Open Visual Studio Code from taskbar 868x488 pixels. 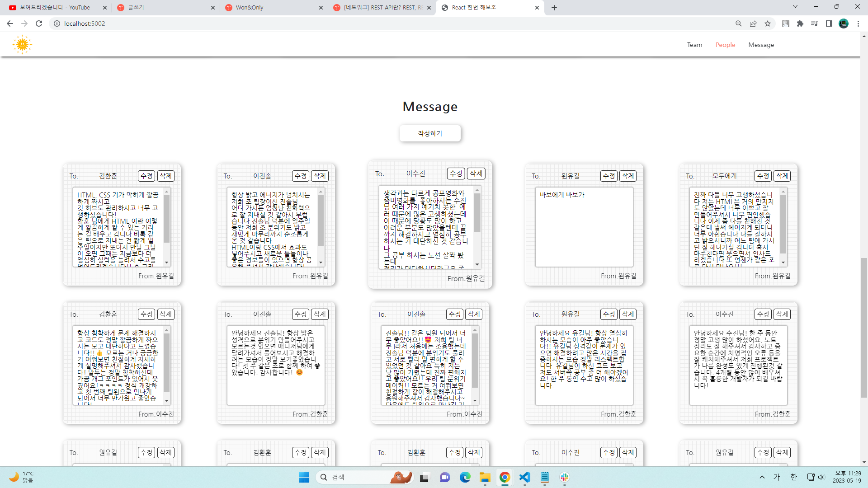pos(524,477)
